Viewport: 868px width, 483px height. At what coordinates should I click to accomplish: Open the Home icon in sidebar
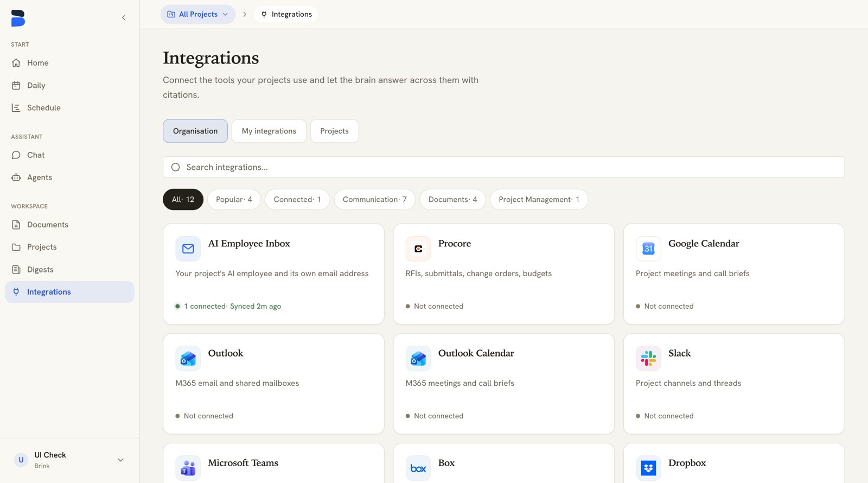pos(16,63)
